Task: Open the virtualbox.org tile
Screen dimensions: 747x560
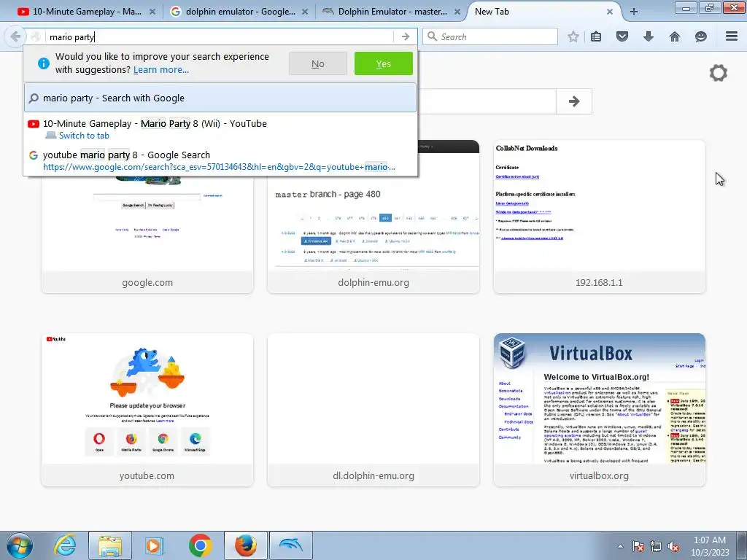Action: click(x=600, y=410)
